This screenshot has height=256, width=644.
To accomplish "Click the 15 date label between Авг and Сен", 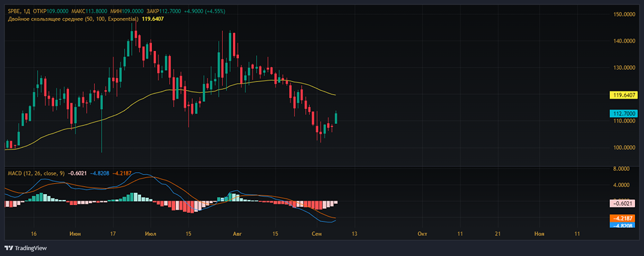I will pos(275,234).
